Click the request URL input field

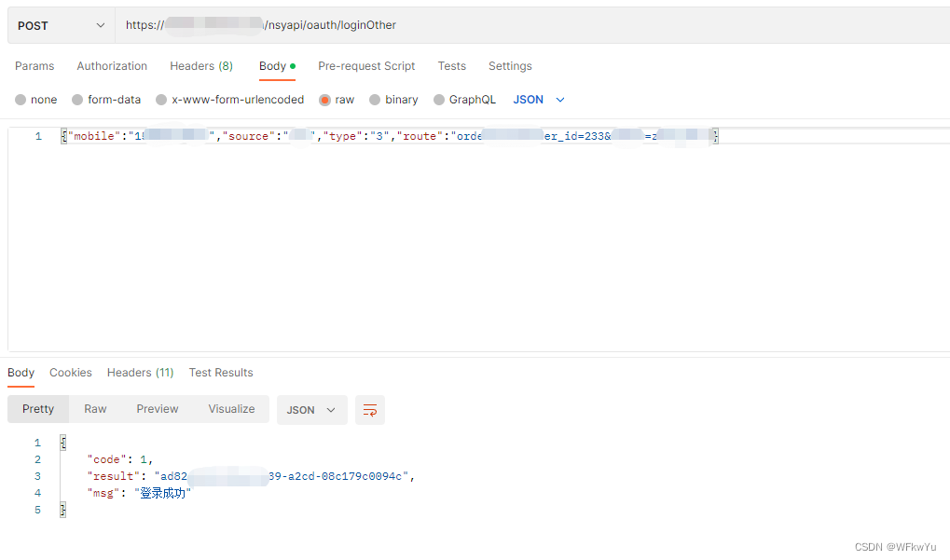[531, 25]
